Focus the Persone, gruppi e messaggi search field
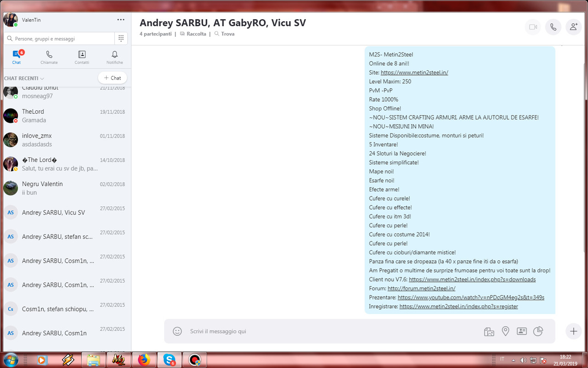Viewport: 588px width, 368px height. pyautogui.click(x=59, y=39)
